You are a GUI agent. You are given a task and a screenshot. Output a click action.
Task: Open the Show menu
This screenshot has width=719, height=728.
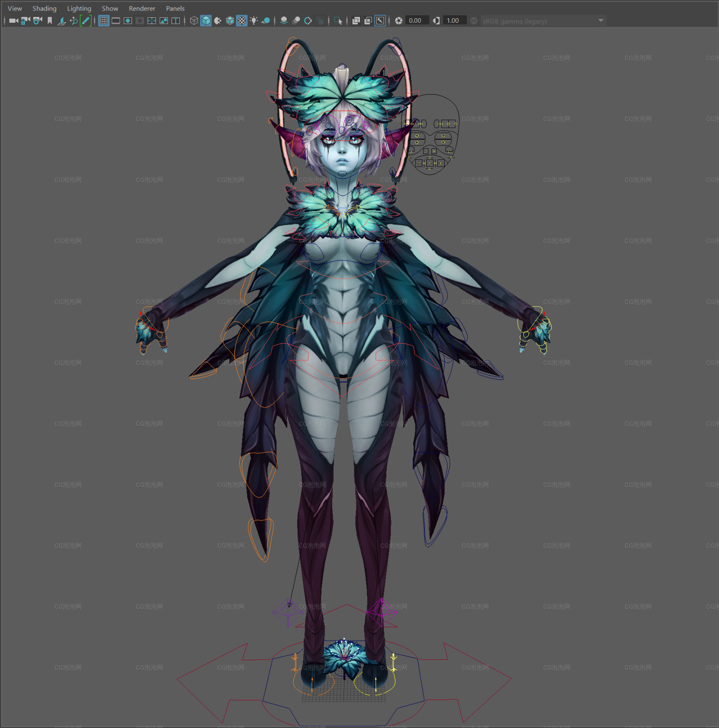coord(110,8)
